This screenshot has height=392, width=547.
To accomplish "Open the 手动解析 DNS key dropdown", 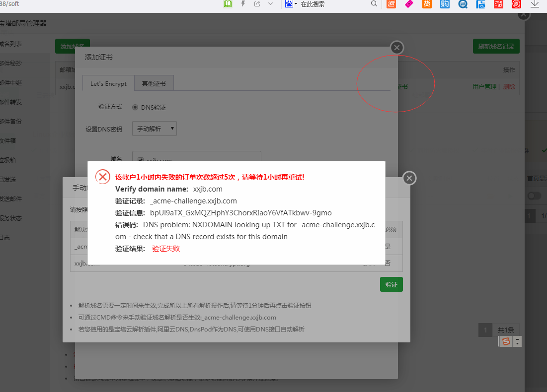I will point(155,129).
